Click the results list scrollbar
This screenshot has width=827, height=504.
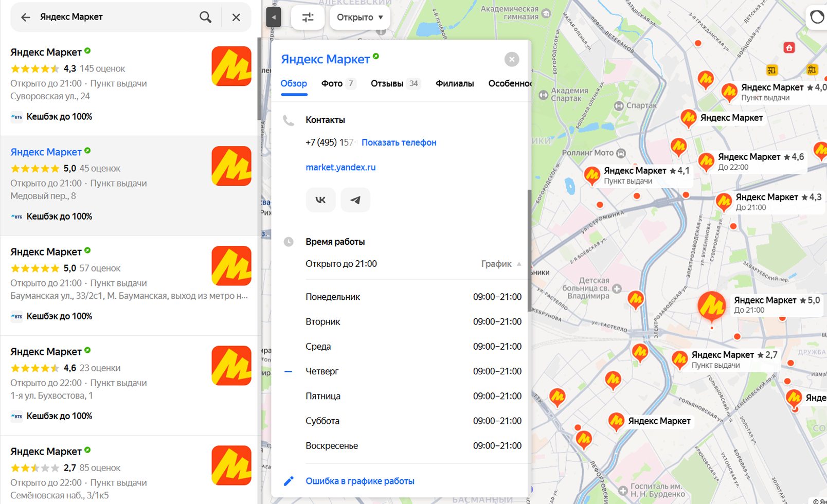pyautogui.click(x=259, y=79)
